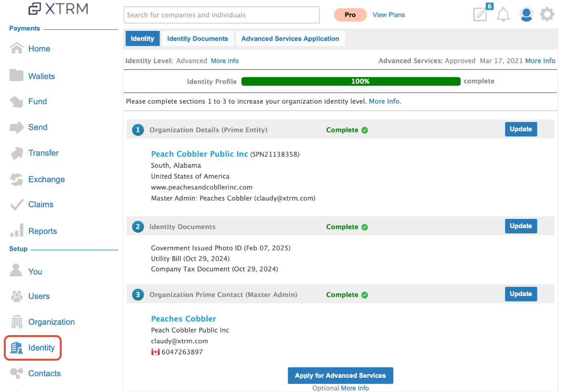Screen dimensions: 563x392
Task: Click the Identity Profile 100% progress bar
Action: [351, 81]
